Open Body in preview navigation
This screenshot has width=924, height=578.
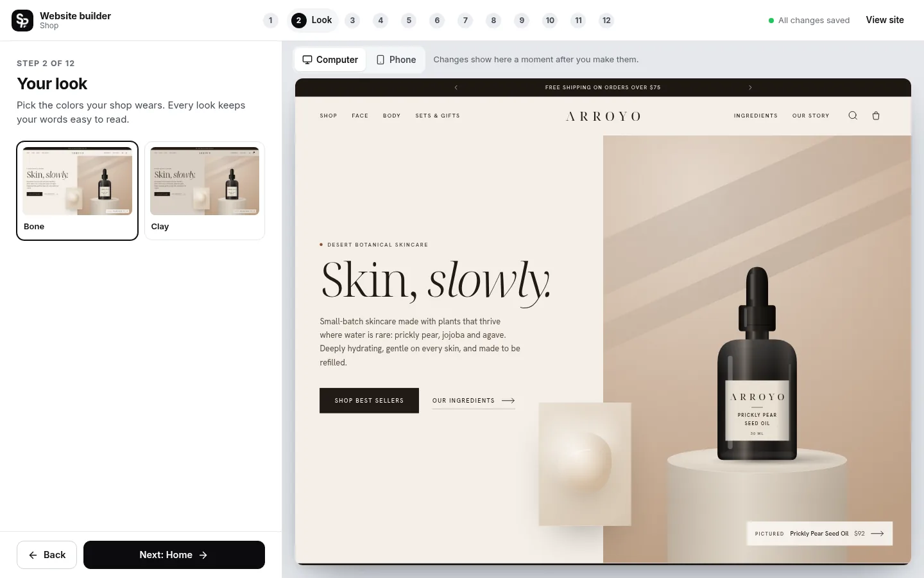tap(391, 116)
